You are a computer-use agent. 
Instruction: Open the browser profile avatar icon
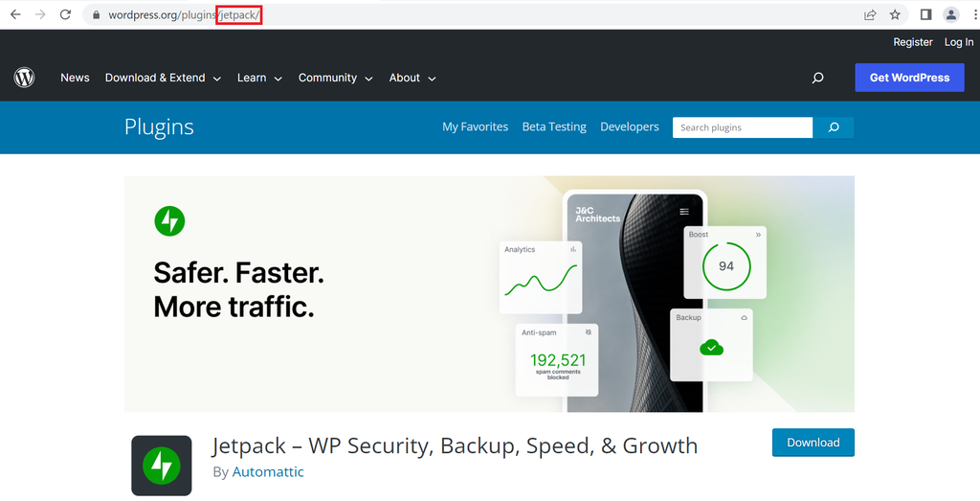pyautogui.click(x=950, y=14)
